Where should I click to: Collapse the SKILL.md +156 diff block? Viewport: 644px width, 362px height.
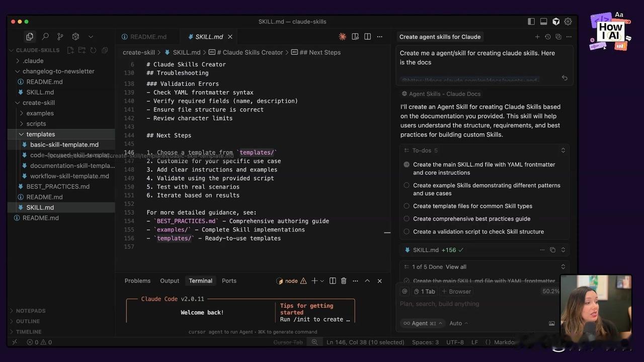[x=563, y=250]
